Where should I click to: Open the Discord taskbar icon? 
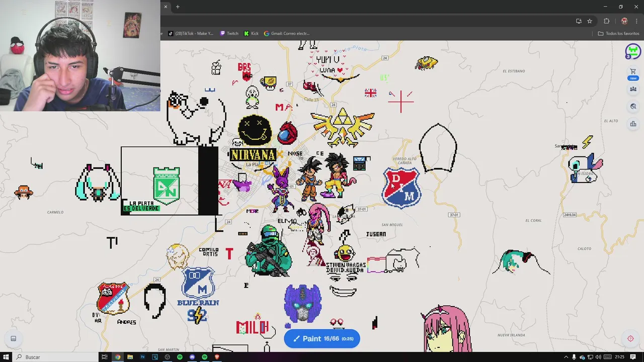point(192,357)
